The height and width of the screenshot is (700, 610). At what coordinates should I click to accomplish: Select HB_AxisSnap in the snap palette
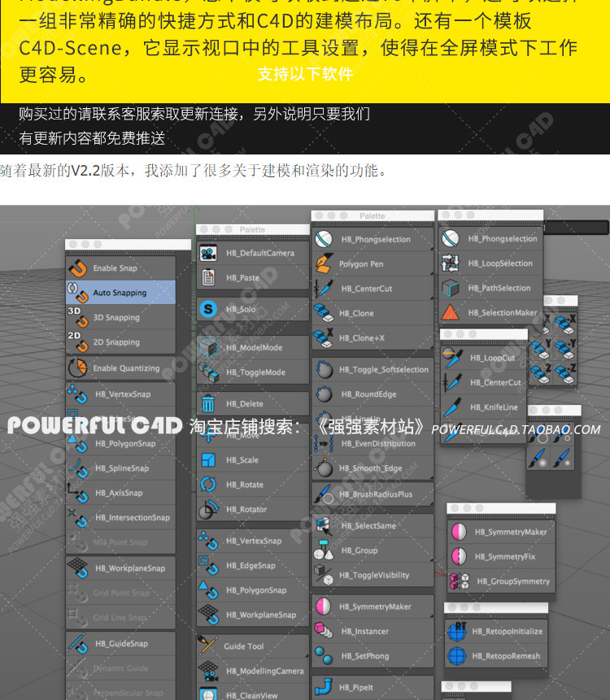click(x=120, y=493)
